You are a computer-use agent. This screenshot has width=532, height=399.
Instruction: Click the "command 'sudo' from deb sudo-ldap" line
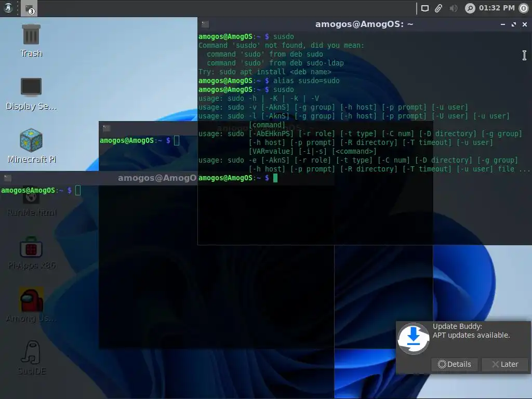coord(275,63)
